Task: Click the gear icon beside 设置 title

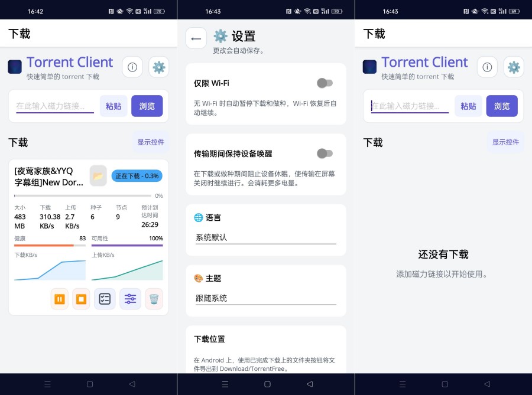Action: (x=220, y=36)
